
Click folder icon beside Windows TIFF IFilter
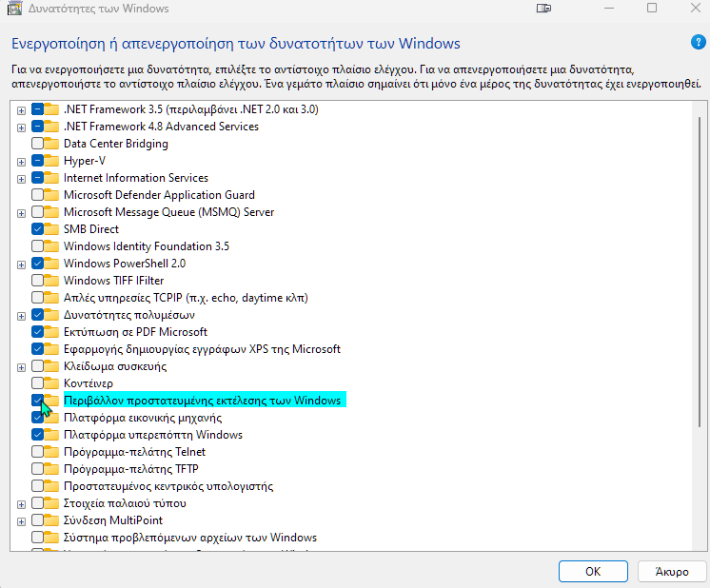coord(51,281)
